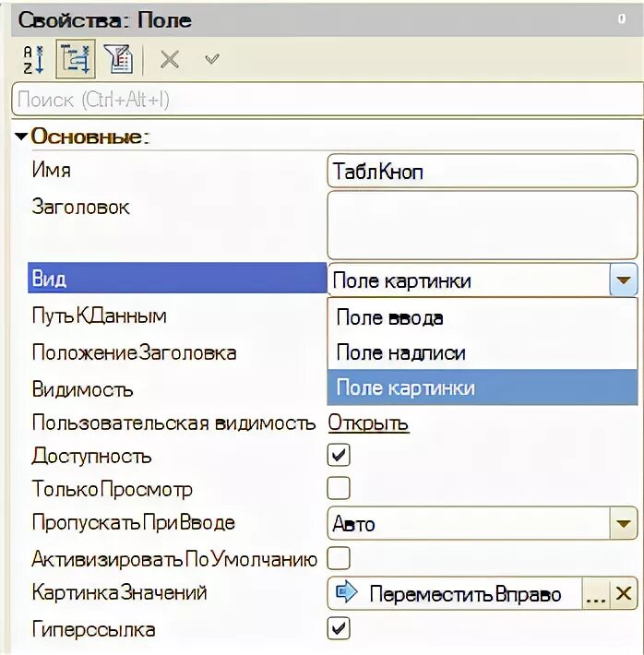
Task: Open picture chooser via the ellipsis button
Action: 597,594
